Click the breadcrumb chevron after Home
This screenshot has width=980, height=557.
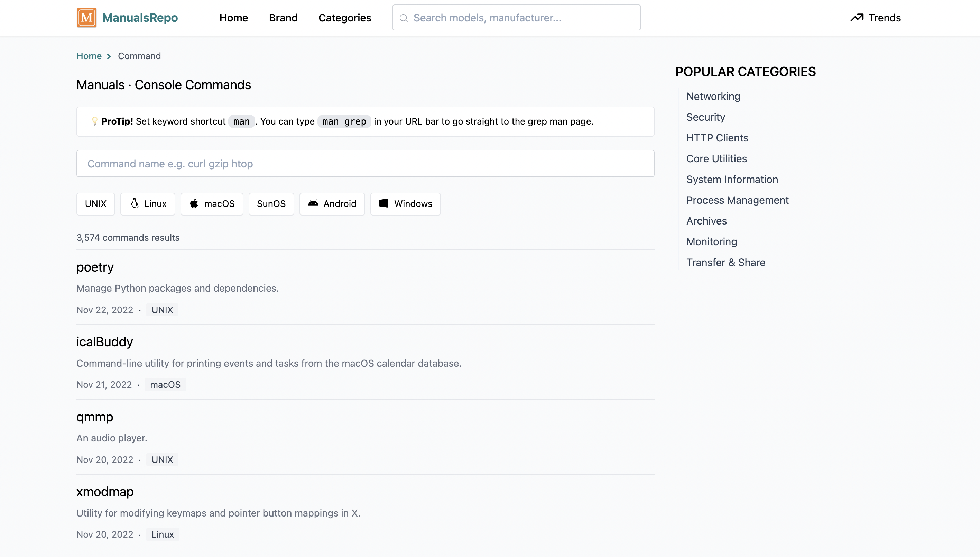pos(109,56)
